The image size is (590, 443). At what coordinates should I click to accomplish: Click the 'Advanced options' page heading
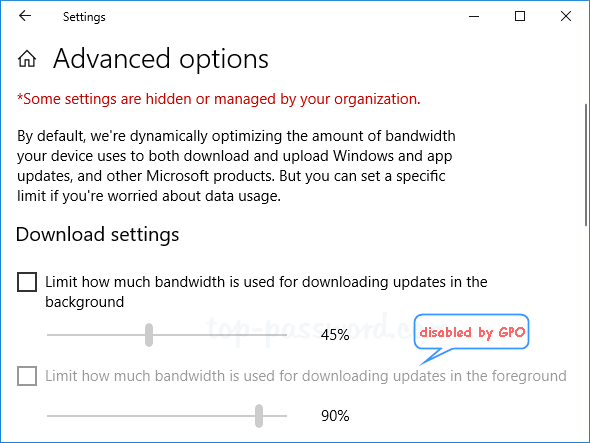[x=161, y=59]
